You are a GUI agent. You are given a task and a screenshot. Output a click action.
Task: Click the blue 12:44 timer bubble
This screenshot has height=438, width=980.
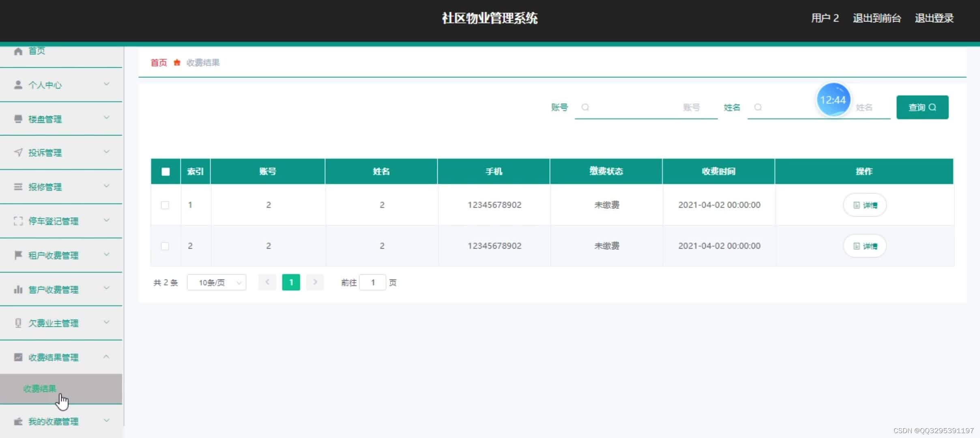[833, 100]
